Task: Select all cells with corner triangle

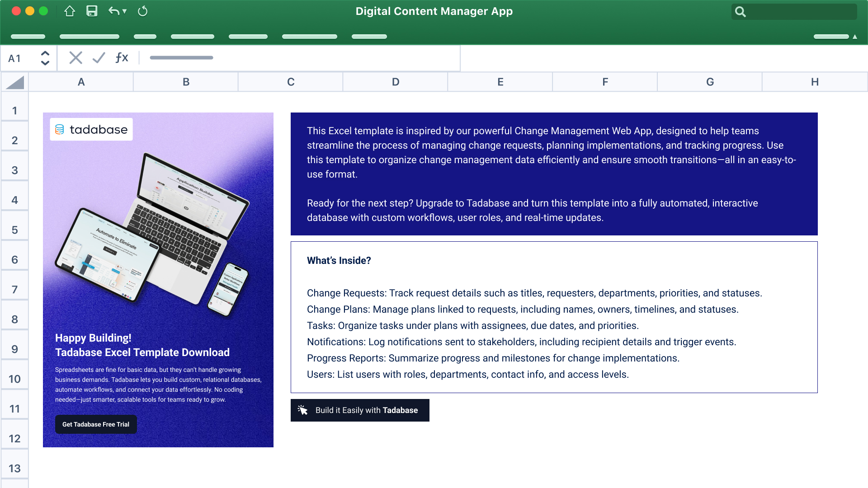Action: click(15, 82)
